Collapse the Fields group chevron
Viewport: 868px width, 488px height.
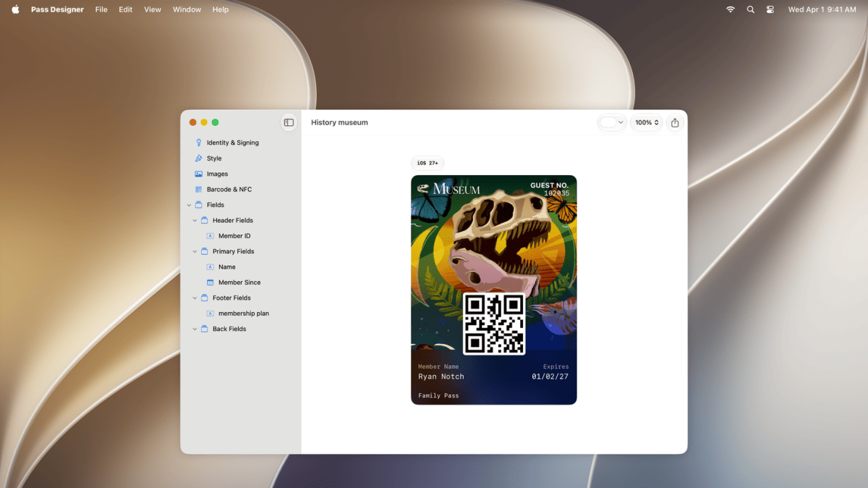coord(190,205)
